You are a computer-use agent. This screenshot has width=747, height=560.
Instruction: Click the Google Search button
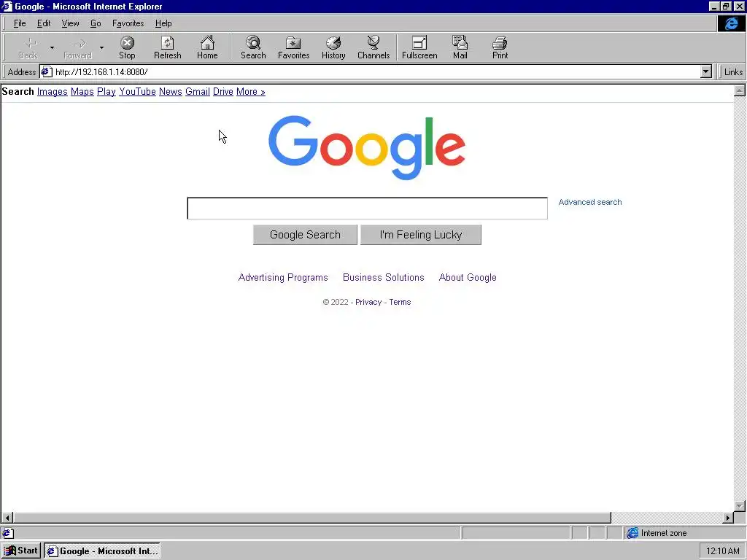(x=305, y=235)
